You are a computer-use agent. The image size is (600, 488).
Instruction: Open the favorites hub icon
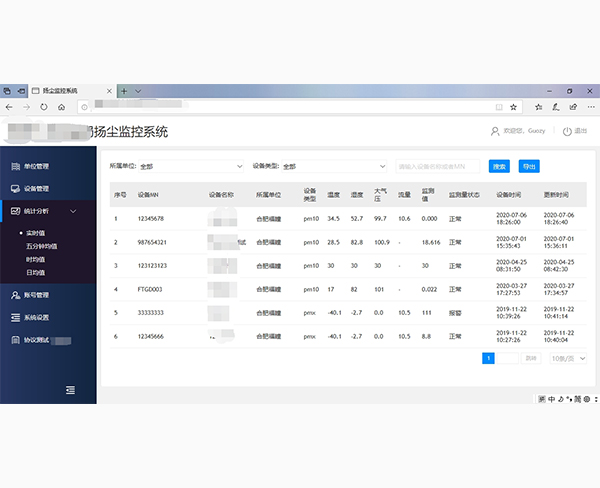(x=539, y=107)
